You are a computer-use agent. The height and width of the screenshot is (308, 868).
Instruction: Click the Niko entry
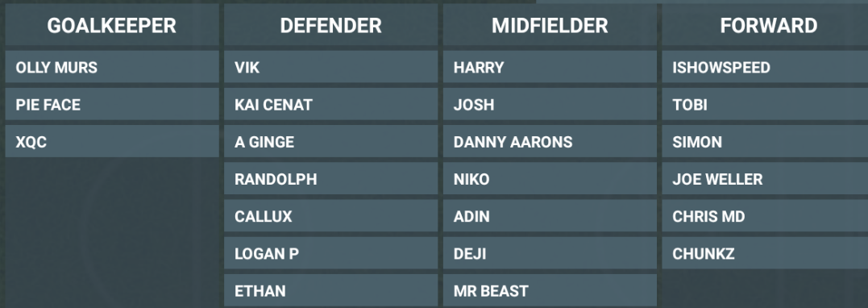click(x=550, y=179)
